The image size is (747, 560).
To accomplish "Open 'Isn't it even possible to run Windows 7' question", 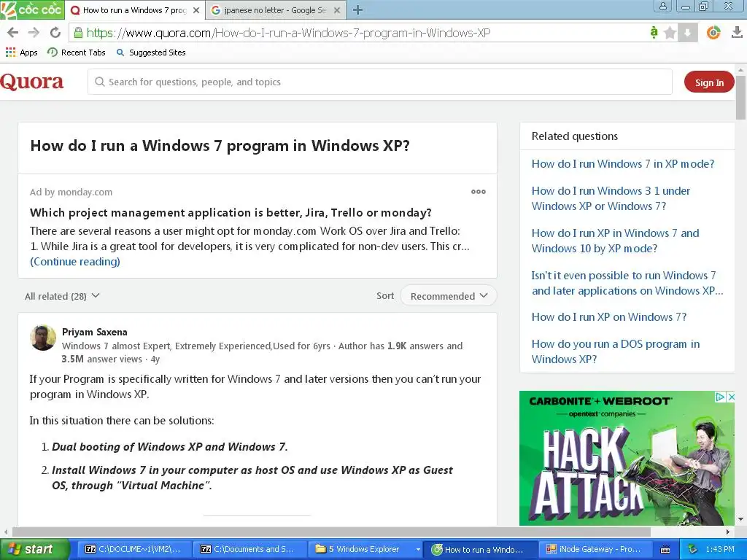I will (x=627, y=283).
